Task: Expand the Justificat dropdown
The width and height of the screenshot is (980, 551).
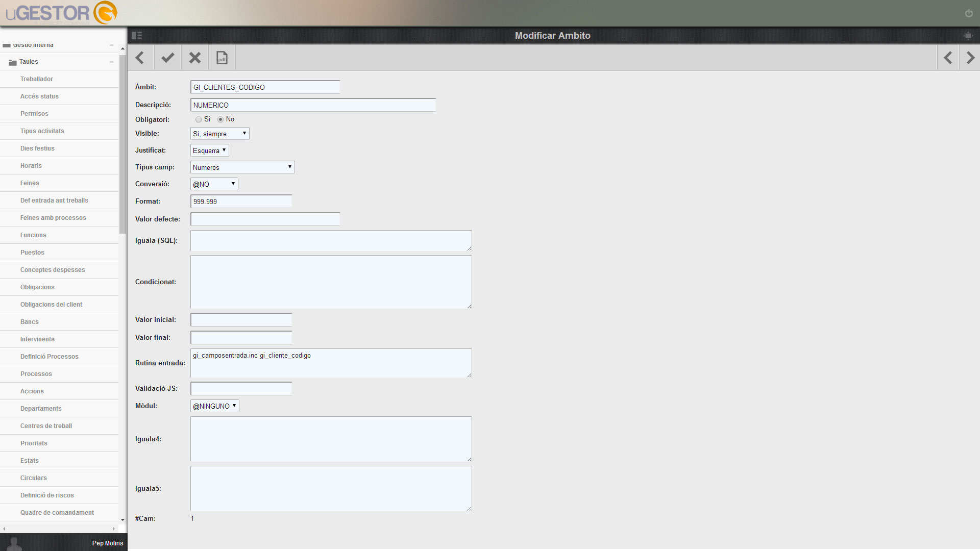Action: click(x=210, y=151)
